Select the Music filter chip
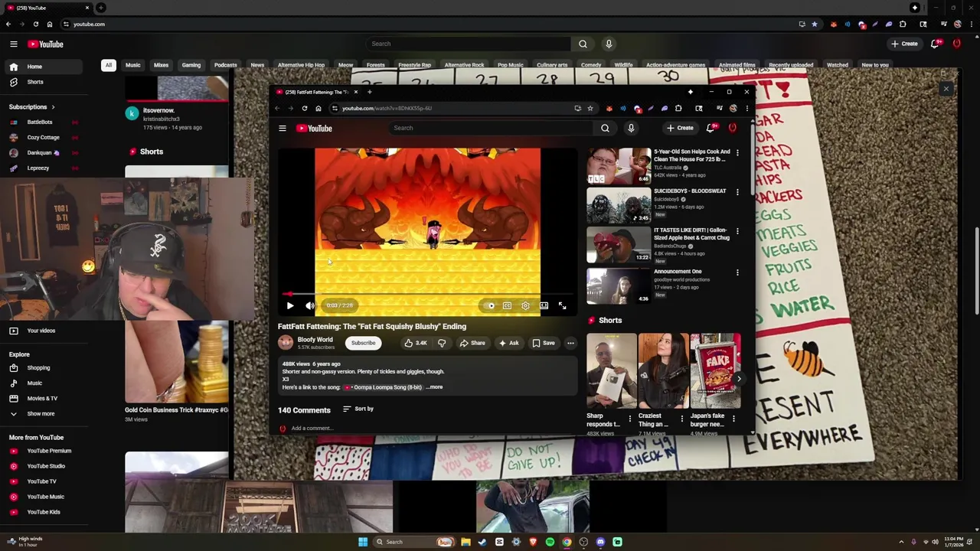The image size is (980, 551). (133, 65)
